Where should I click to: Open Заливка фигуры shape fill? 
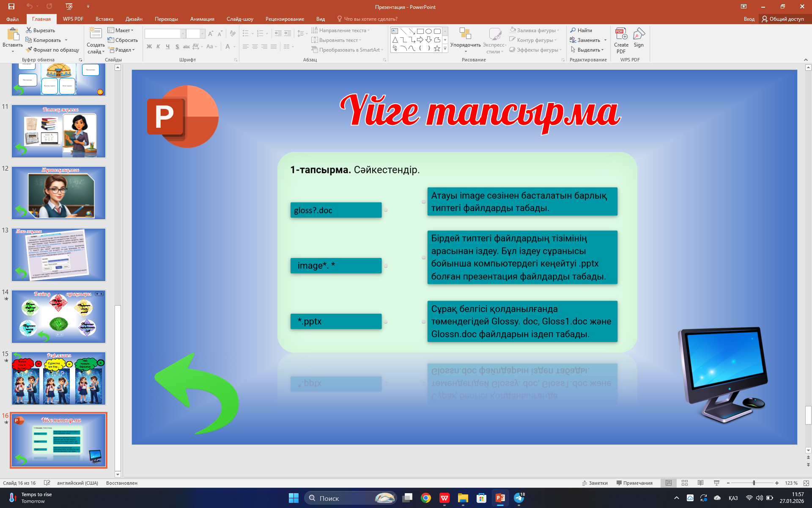pos(535,30)
